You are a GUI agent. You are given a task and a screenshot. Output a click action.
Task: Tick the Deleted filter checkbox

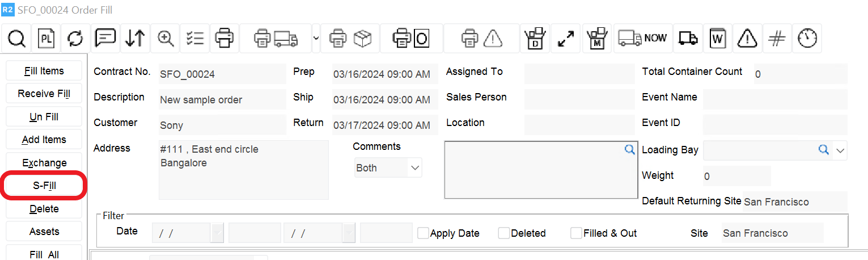pos(503,233)
